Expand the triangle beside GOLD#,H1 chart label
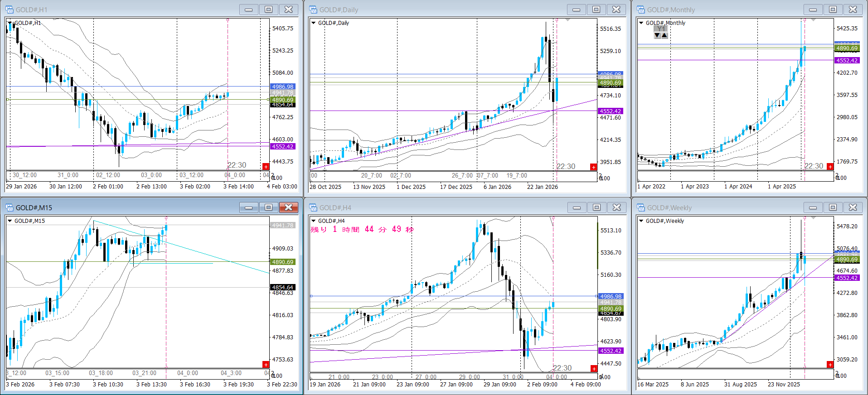Screen dimensions: 868x395 (10, 23)
